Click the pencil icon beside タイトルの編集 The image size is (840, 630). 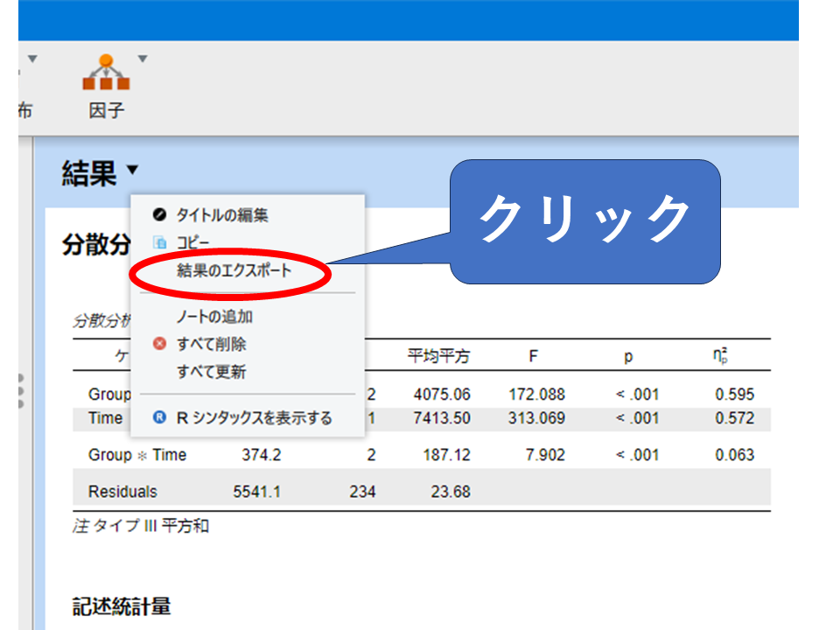point(158,215)
